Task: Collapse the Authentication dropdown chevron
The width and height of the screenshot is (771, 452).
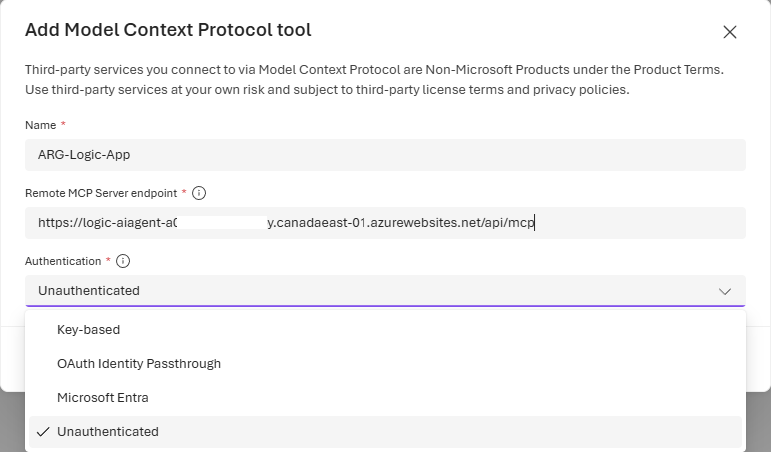Action: (x=725, y=291)
